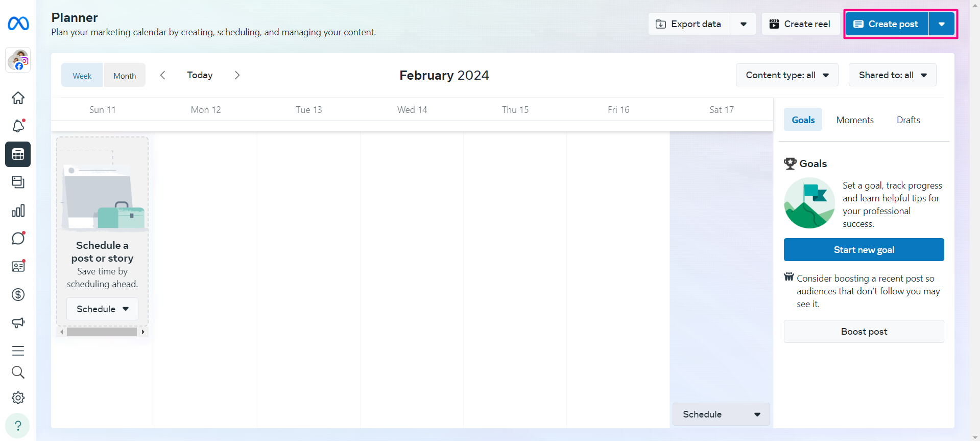
Task: Open the Settings gear icon
Action: click(x=18, y=398)
